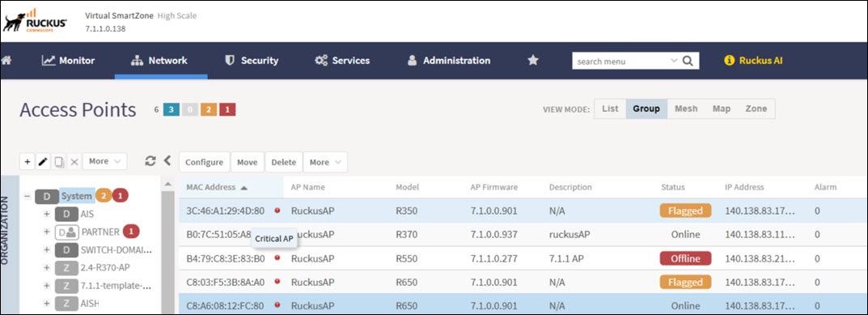Click the blue online count badge 3
The height and width of the screenshot is (315, 868).
point(171,110)
